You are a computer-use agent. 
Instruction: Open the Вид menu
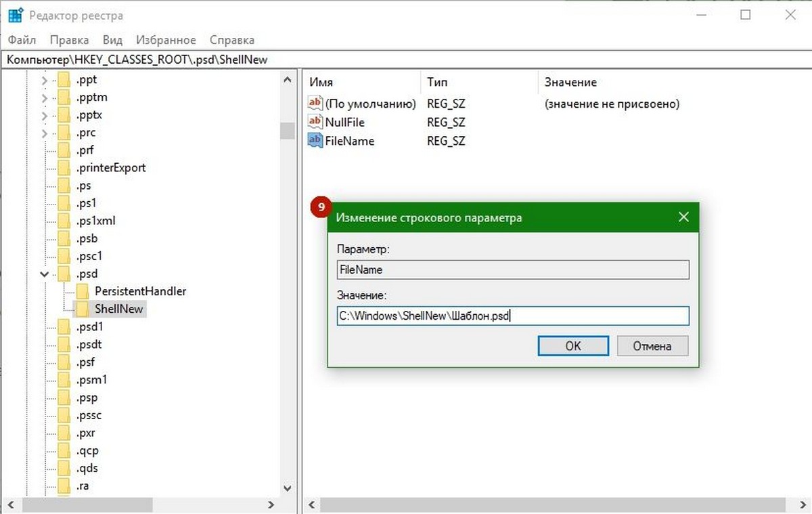pos(112,40)
